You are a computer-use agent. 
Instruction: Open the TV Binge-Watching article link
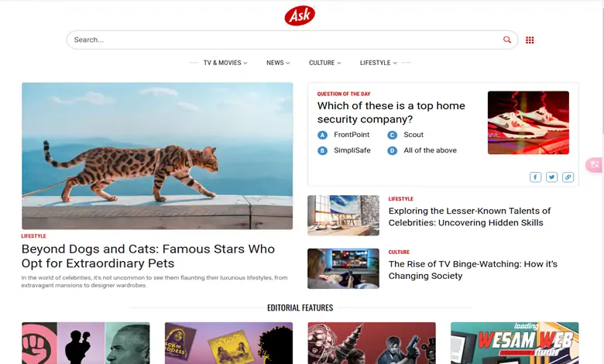coord(472,270)
